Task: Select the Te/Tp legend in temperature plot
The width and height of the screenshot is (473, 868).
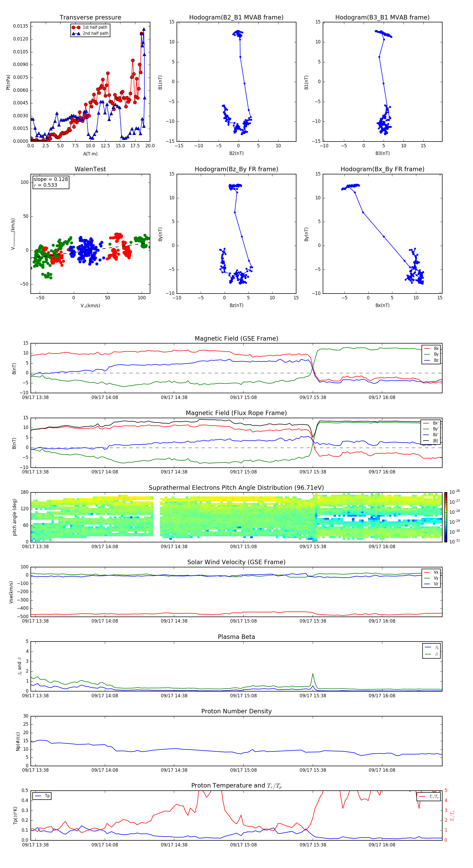Action: [x=429, y=797]
